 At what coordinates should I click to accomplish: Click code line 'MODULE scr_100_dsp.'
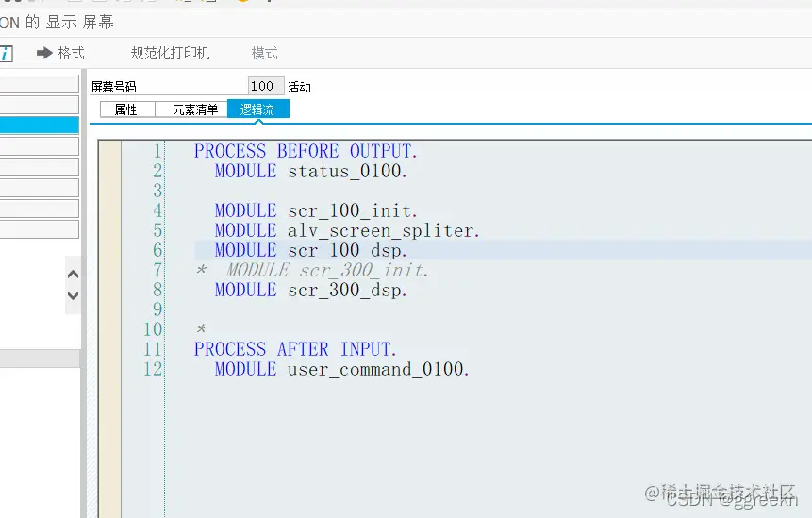pyautogui.click(x=310, y=250)
